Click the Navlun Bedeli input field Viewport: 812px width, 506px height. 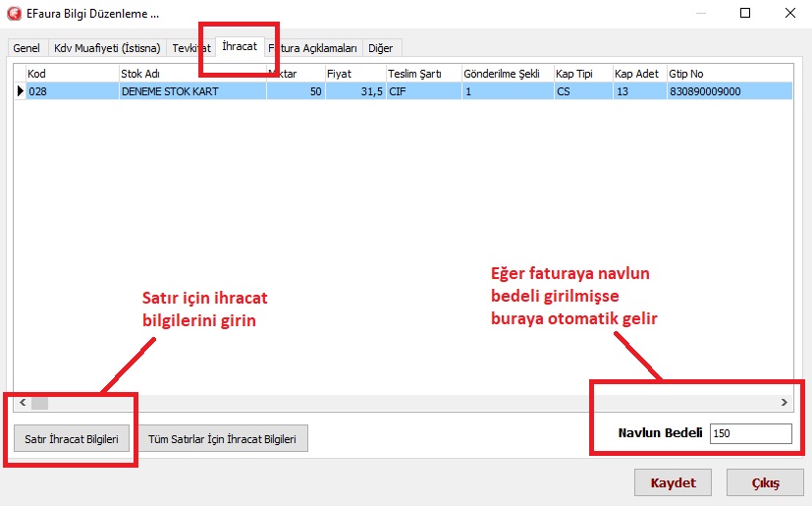[x=750, y=433]
